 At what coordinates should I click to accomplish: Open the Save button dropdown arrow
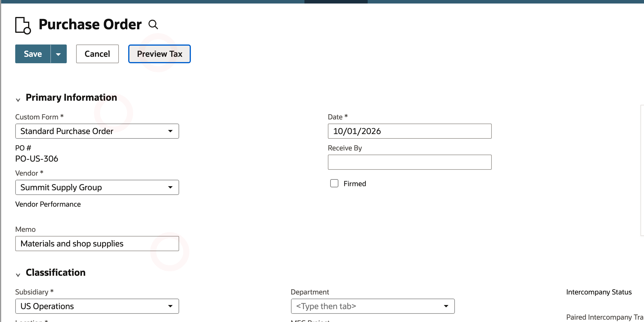click(59, 54)
